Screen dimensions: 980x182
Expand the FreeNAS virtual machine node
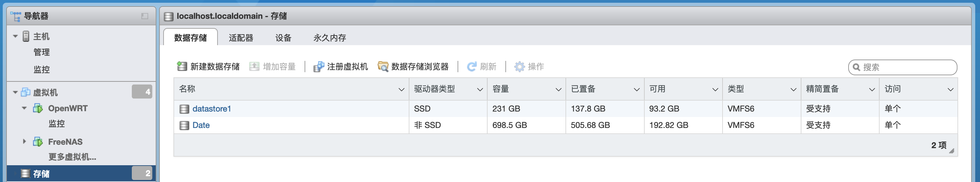coord(24,142)
